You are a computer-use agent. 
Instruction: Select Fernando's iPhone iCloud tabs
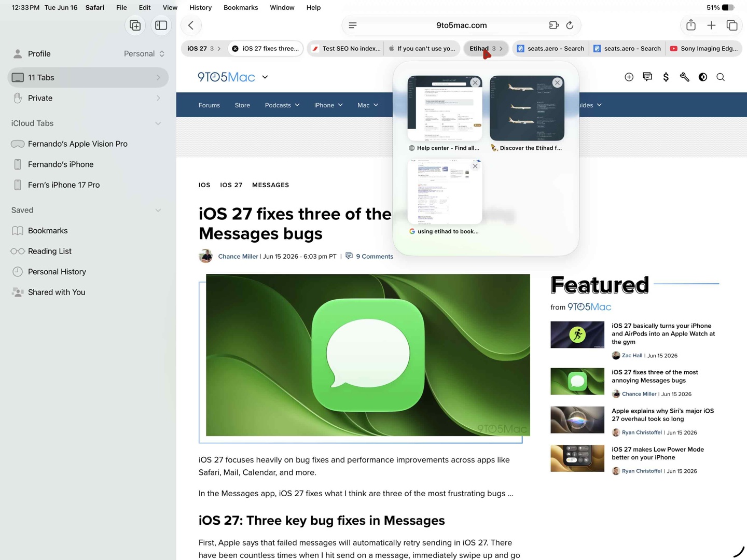88,164
